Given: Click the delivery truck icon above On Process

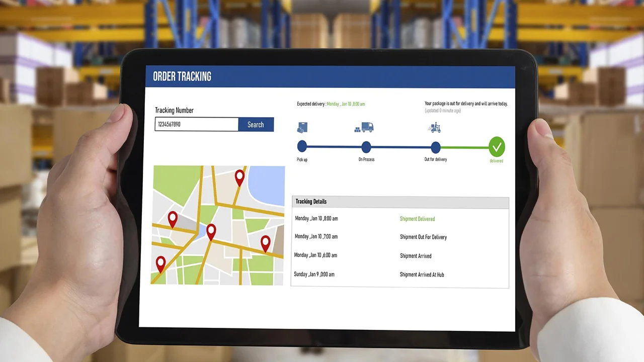Looking at the screenshot, I should pos(364,128).
